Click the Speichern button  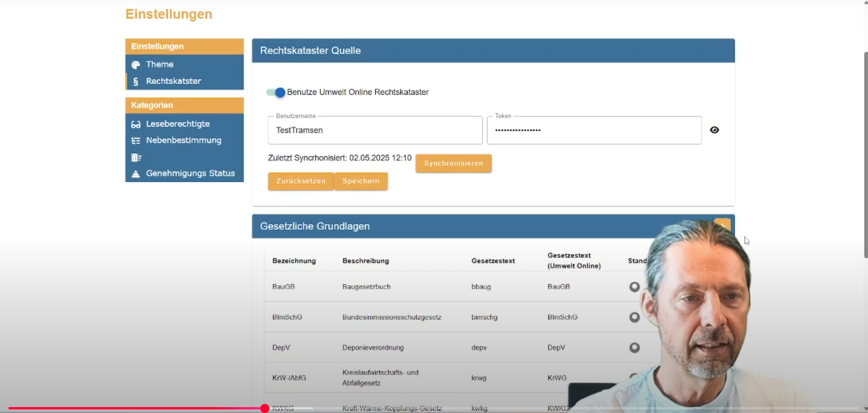coord(361,181)
